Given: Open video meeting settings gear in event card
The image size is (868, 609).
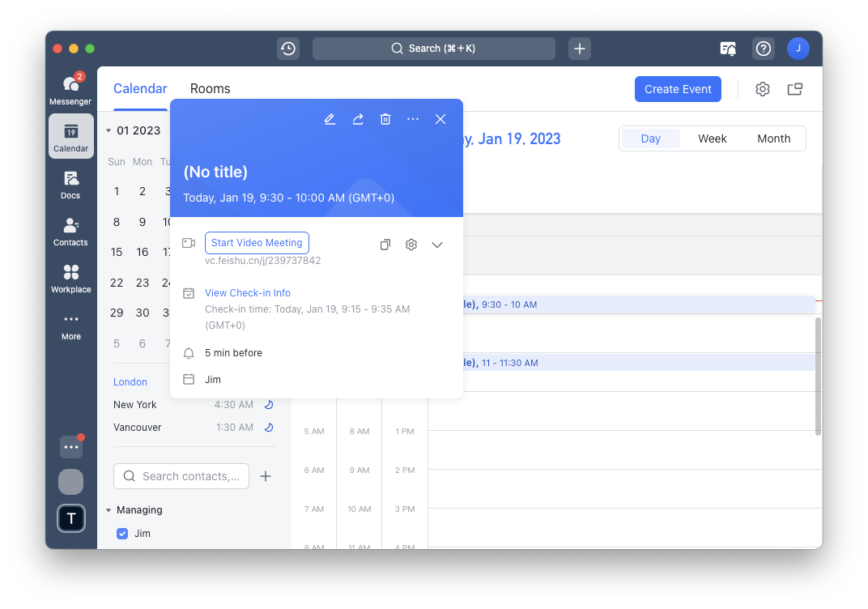Looking at the screenshot, I should coord(411,244).
